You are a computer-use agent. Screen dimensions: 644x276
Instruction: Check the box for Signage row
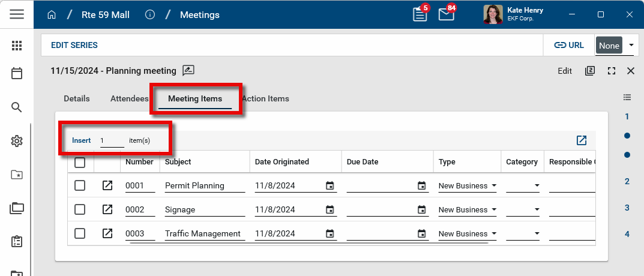pos(80,209)
